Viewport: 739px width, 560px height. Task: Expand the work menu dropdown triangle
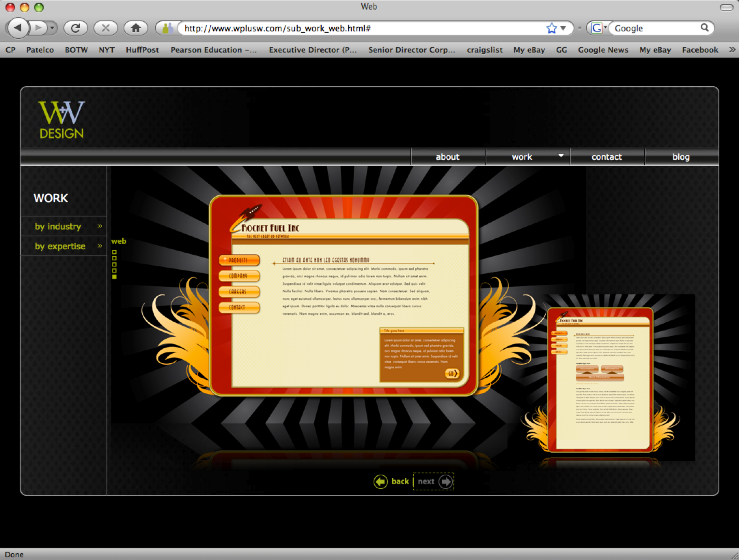(561, 155)
